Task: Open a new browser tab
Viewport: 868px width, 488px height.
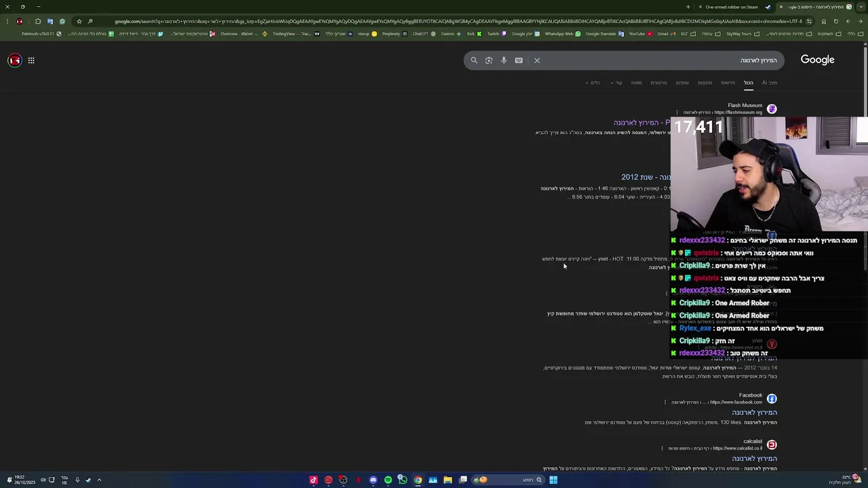Action: pos(688,7)
